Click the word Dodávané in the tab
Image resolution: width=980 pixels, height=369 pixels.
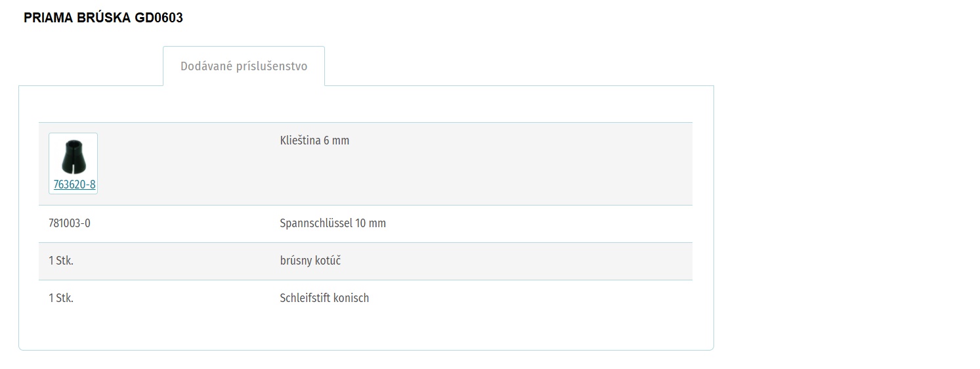[204, 66]
